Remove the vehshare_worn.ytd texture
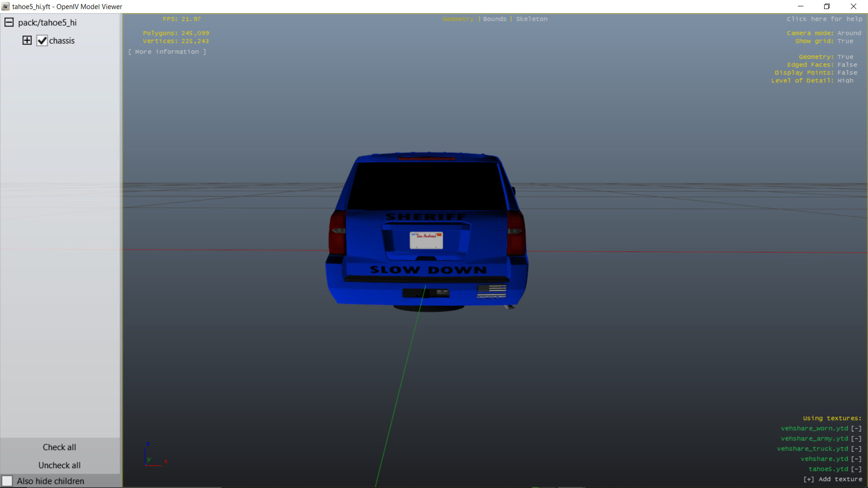Viewport: 868px width, 488px height. [x=856, y=428]
